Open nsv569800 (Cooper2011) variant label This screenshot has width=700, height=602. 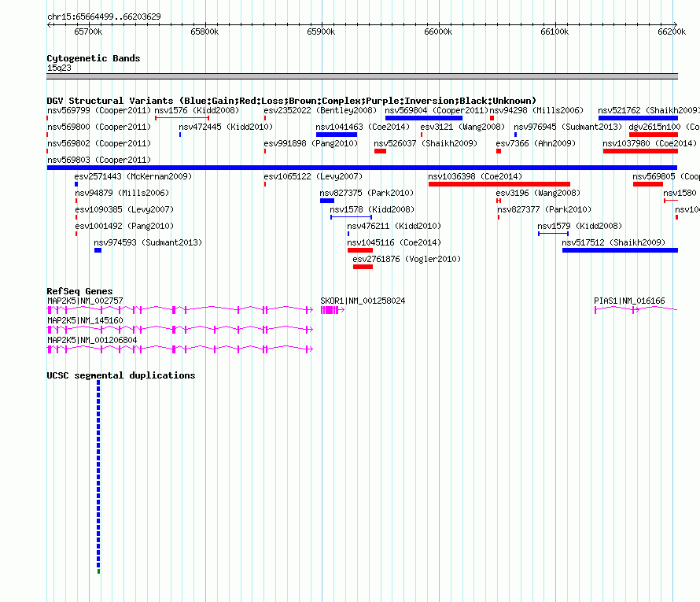click(99, 127)
